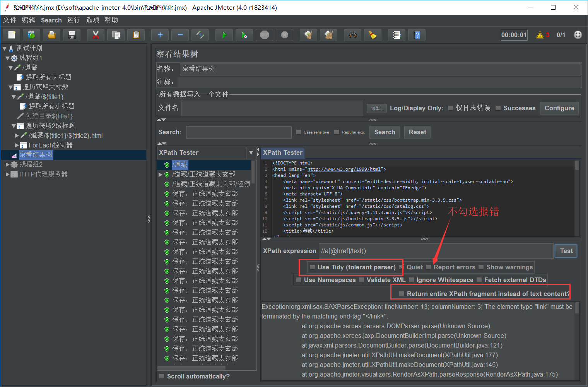Click the Reset button
588x387 pixels.
point(417,132)
